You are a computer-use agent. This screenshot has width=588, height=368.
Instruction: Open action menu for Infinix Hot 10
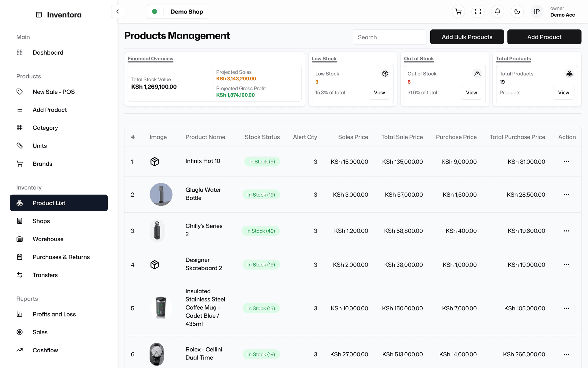tap(567, 162)
